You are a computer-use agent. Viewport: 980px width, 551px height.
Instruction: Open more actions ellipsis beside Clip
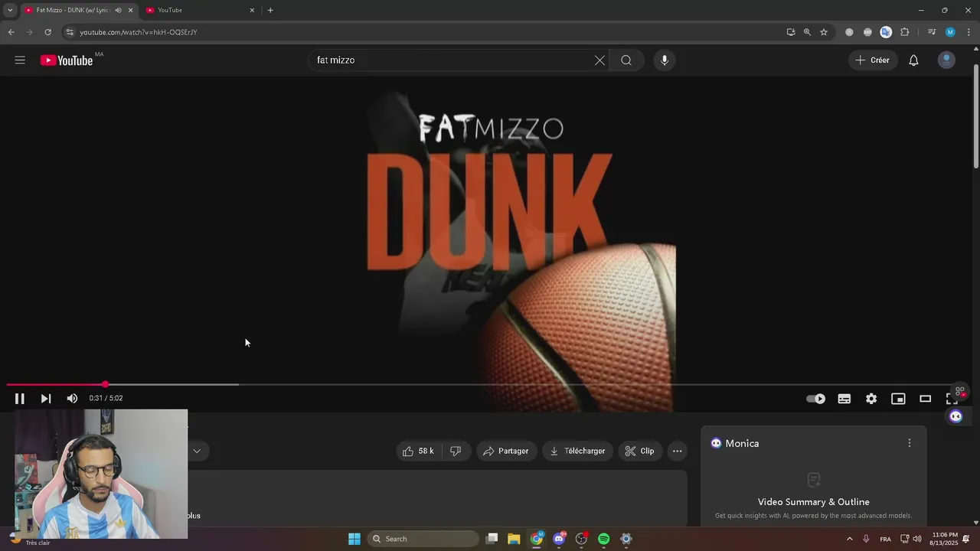(x=677, y=451)
